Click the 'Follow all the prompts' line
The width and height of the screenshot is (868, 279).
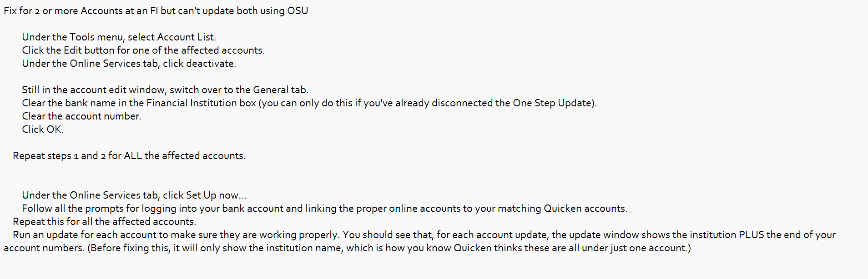(x=325, y=209)
